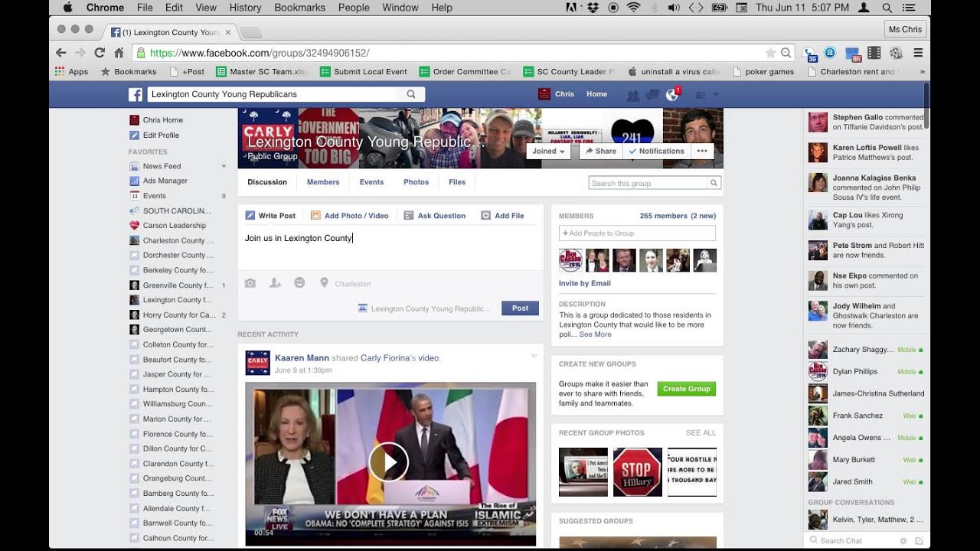Open post options chevron on Kaaren Mann post

(x=534, y=356)
